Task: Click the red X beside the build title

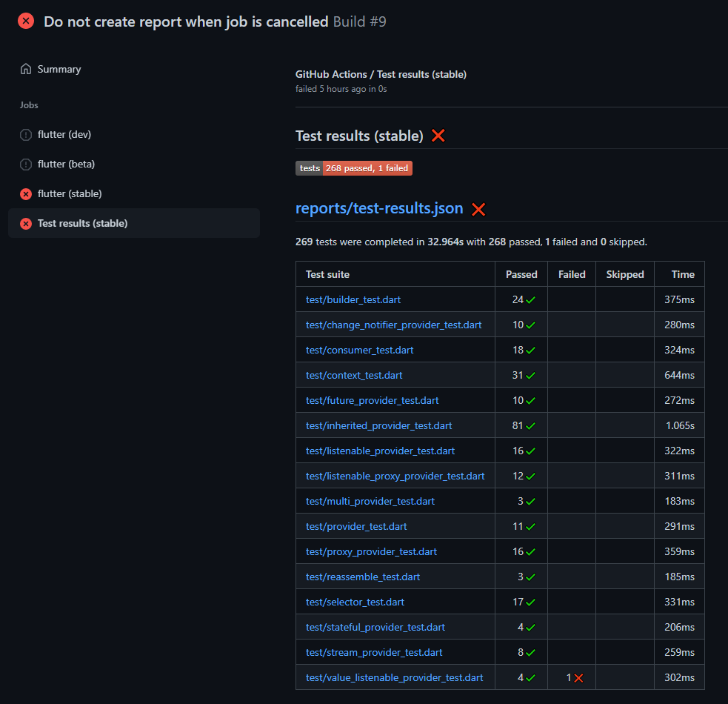Action: click(26, 21)
